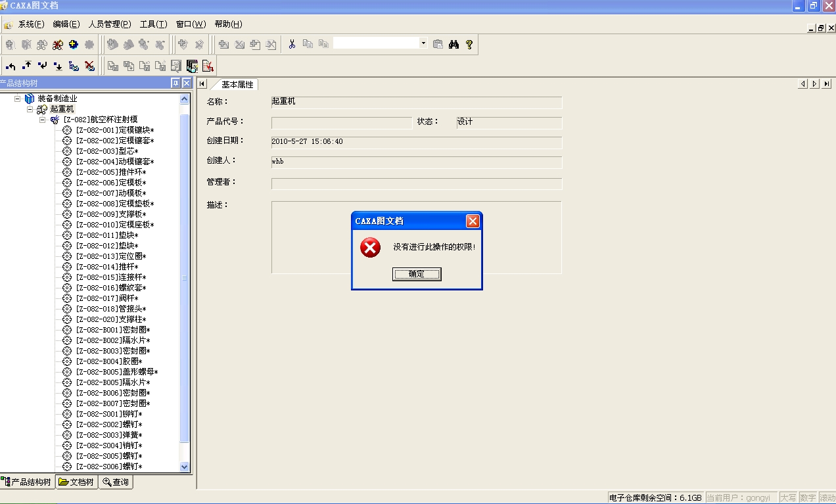Click the curved left-up arrow icon in second toolbar
Screen dimensions: 836x504
coord(11,66)
